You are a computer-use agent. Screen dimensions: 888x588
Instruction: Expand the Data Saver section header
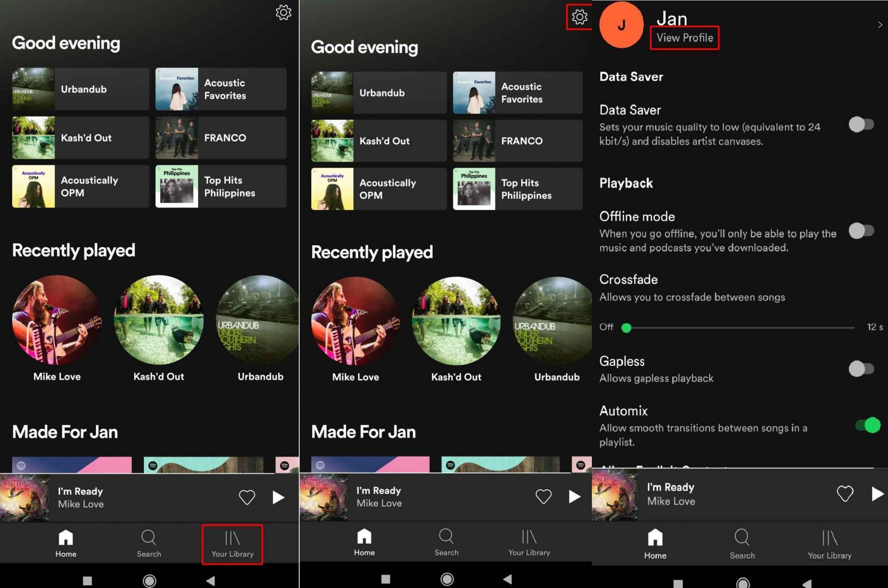(630, 76)
